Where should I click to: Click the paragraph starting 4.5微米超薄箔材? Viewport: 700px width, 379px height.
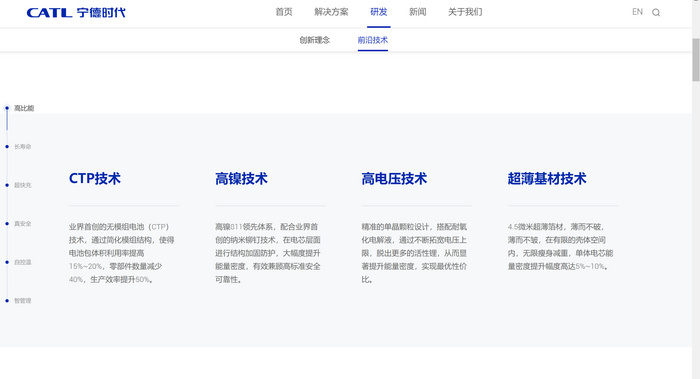click(560, 246)
